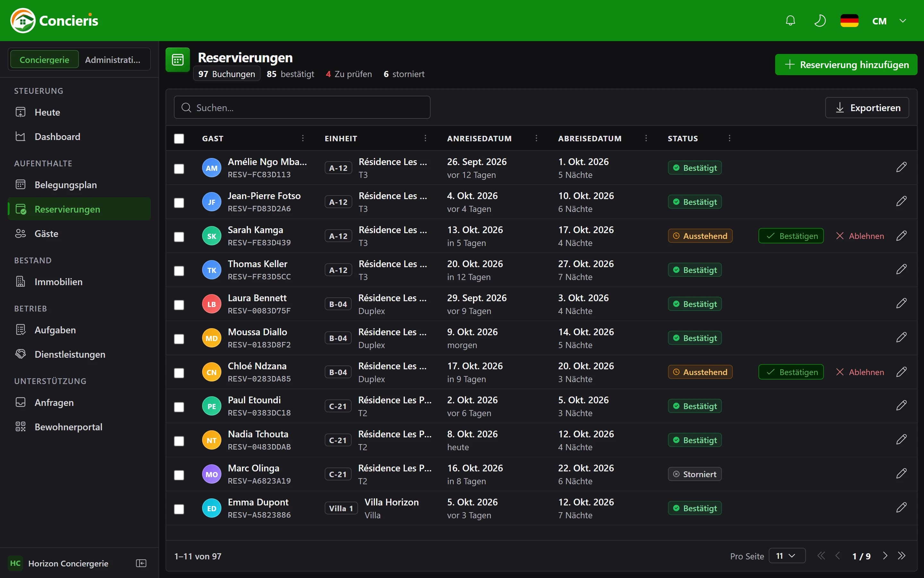Screen dimensions: 924x578
Task: Open the CM user menu chevron
Action: tap(903, 21)
